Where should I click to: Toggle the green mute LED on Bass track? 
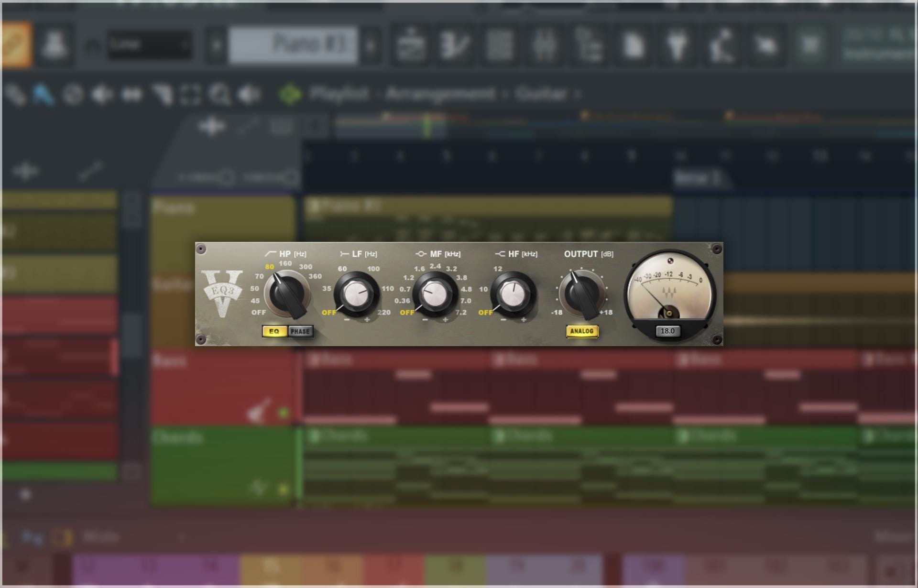[283, 413]
